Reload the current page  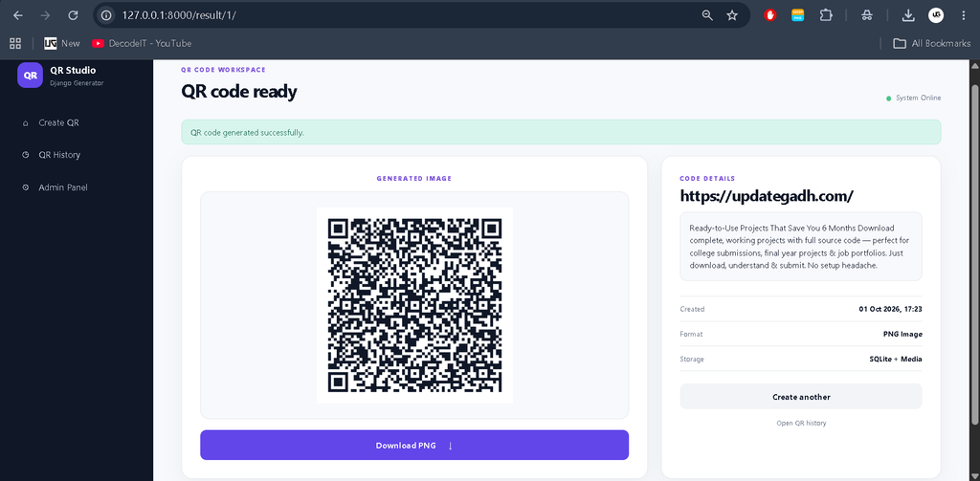click(x=73, y=15)
